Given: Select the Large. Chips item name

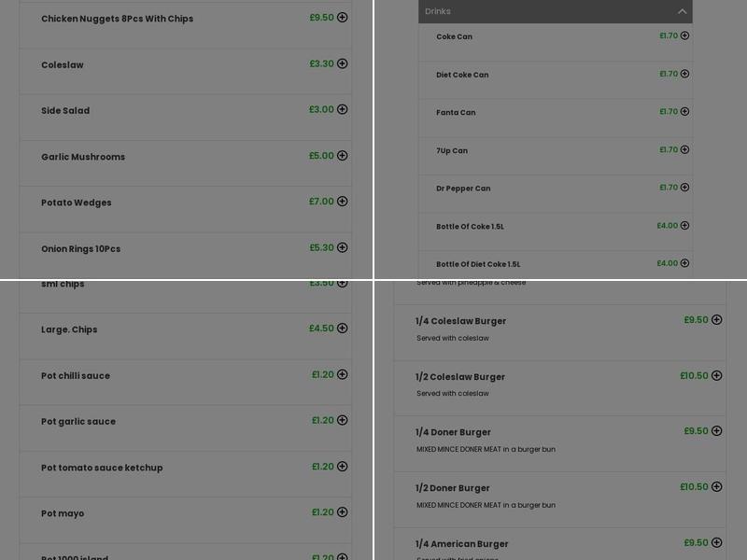Looking at the screenshot, I should (x=69, y=329).
